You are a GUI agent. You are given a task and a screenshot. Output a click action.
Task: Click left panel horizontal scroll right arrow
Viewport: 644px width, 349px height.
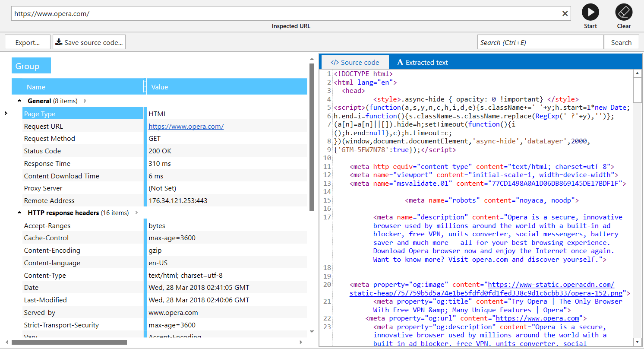[301, 342]
